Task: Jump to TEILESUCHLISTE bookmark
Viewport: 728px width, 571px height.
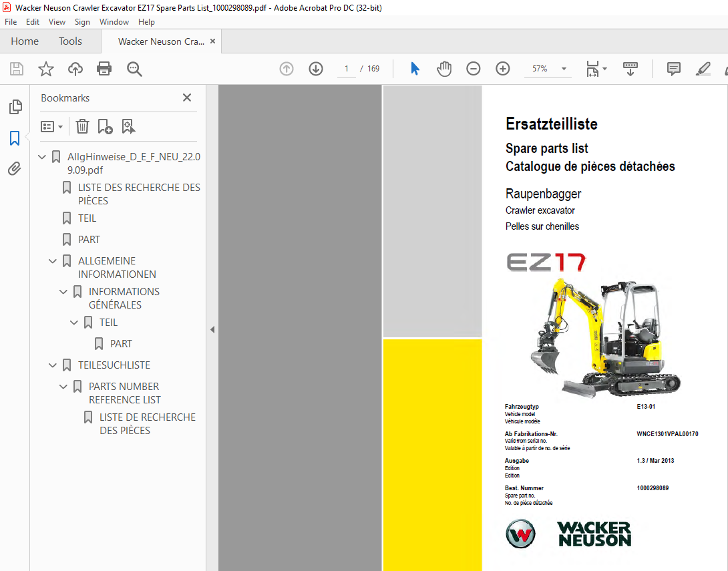Action: coord(114,365)
